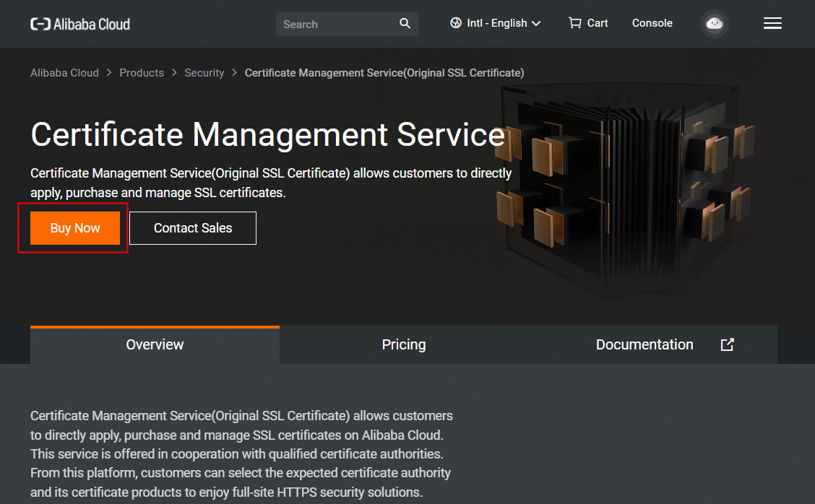
Task: Open the hamburger menu
Action: tap(772, 24)
